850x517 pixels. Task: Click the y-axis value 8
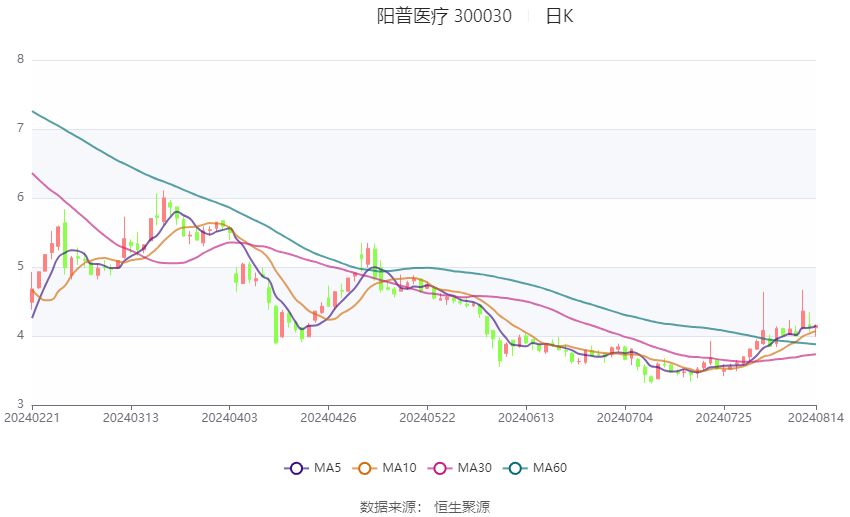21,59
